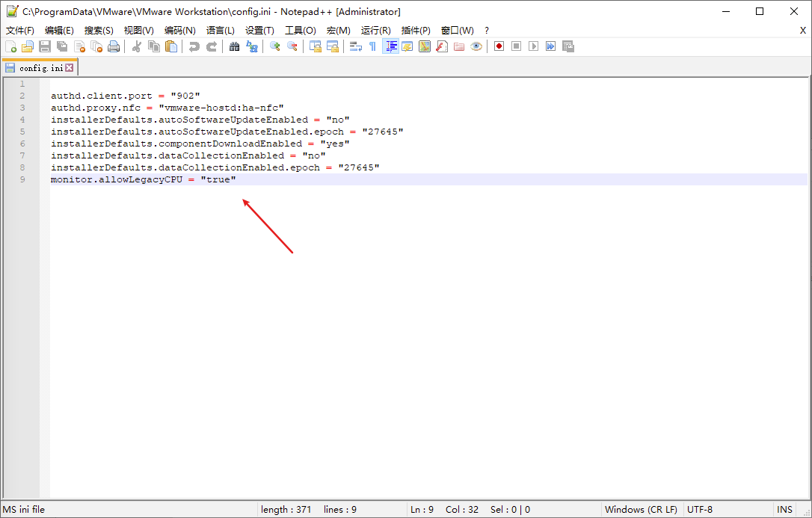Screen dimensions: 812x518
Task: Click the authd.client.port line
Action: (x=126, y=96)
